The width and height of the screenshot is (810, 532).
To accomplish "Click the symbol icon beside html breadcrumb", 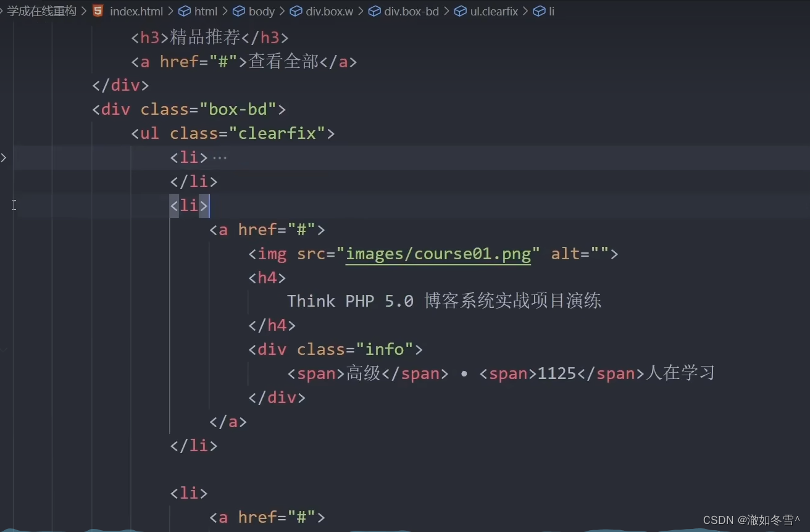I will click(184, 11).
